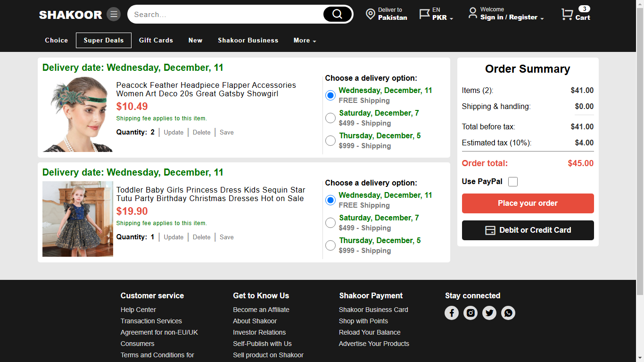
Task: Click the Order Summary heading
Action: (x=528, y=69)
